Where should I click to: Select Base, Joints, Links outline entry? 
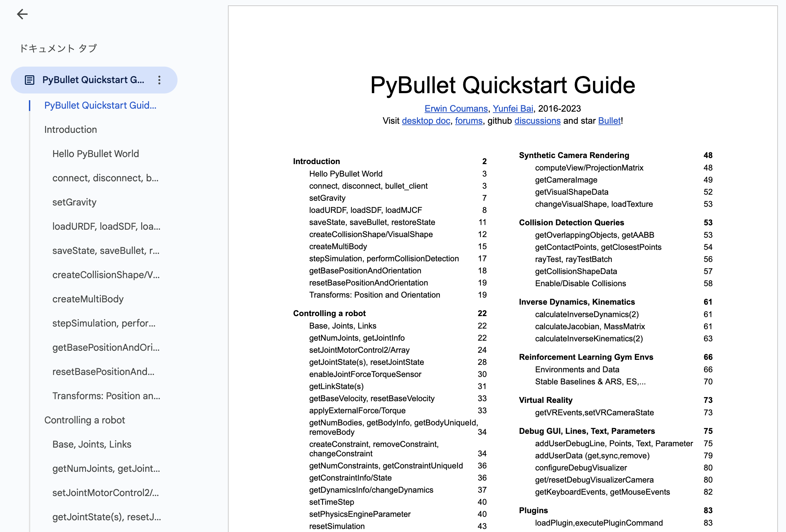(x=92, y=444)
